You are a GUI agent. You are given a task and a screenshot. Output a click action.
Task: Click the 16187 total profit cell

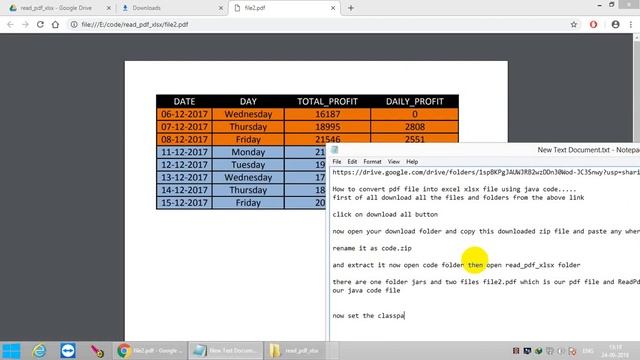[327, 114]
